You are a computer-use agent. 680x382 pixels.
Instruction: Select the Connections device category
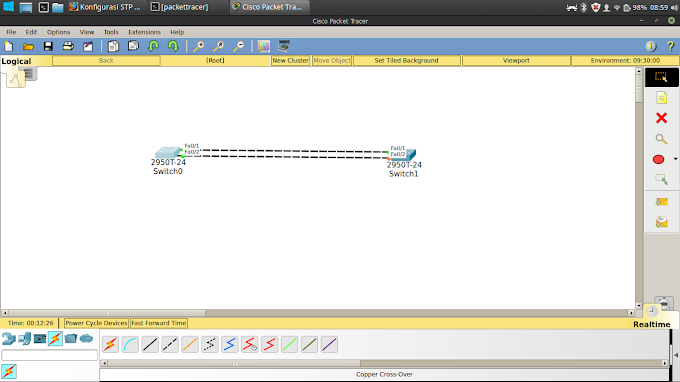[55, 338]
